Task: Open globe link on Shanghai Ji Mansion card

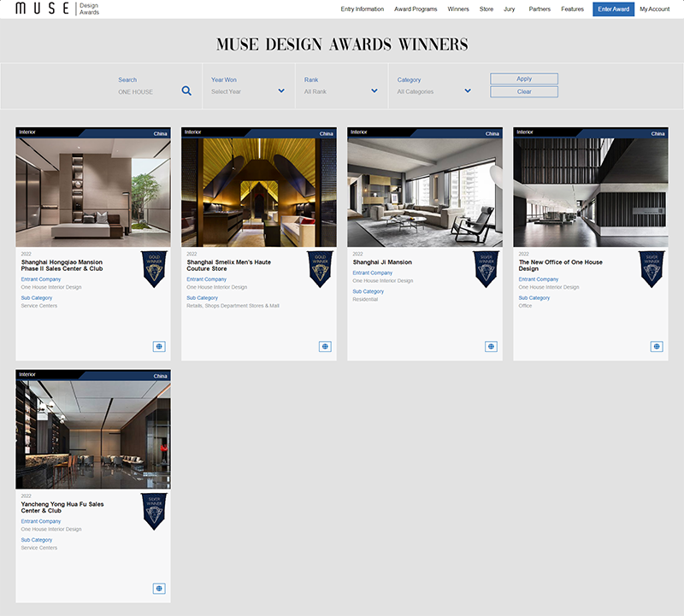Action: click(491, 346)
